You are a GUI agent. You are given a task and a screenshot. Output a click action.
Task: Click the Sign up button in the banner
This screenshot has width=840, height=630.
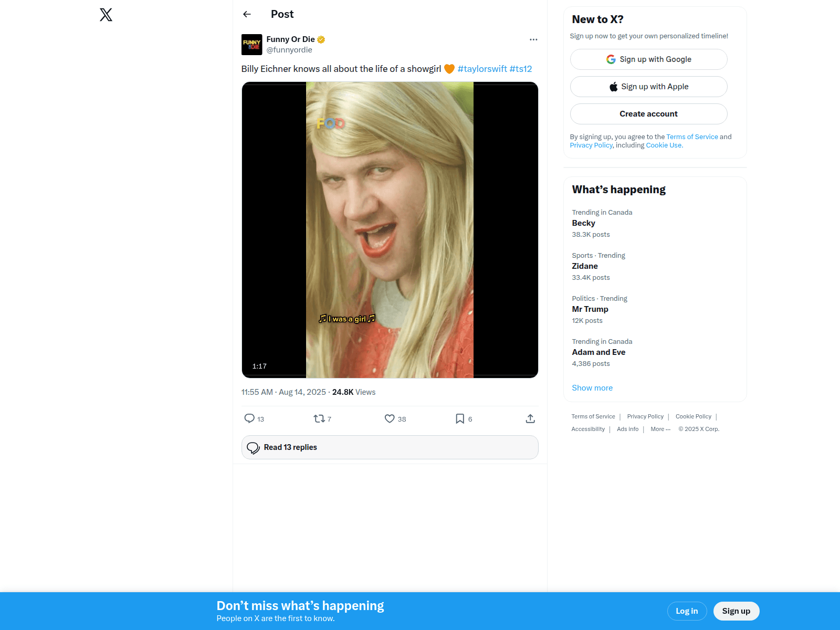736,611
